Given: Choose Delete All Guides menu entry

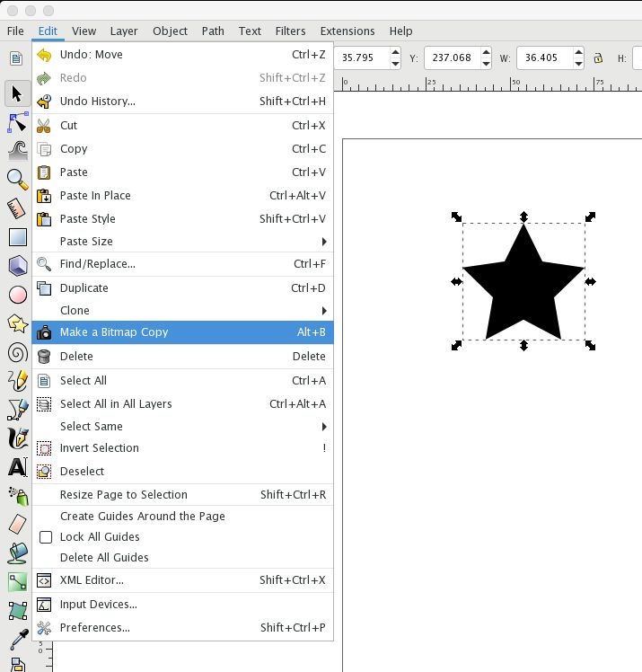Looking at the screenshot, I should 183,558.
